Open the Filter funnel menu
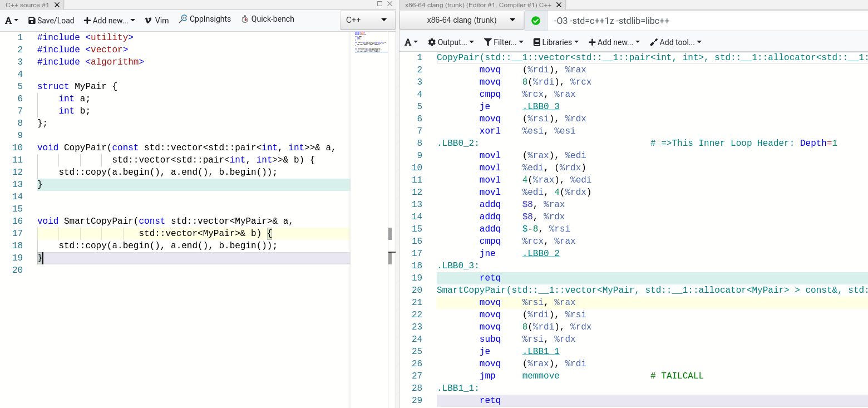This screenshot has height=408, width=868. (x=504, y=42)
